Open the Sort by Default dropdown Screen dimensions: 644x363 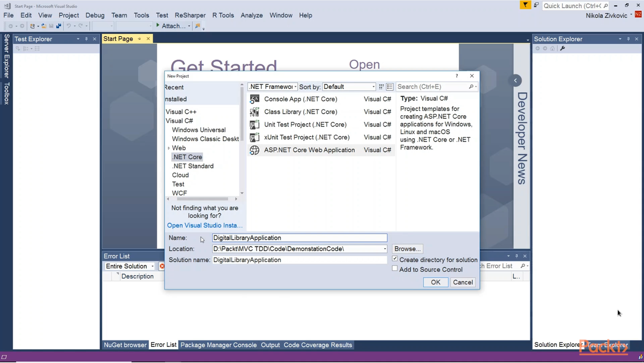374,87
